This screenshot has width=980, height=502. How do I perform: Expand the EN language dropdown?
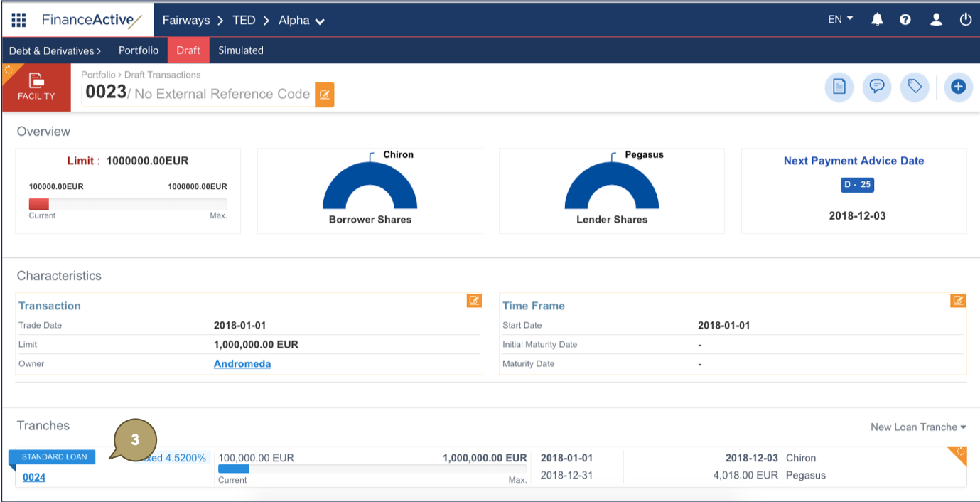tap(841, 20)
